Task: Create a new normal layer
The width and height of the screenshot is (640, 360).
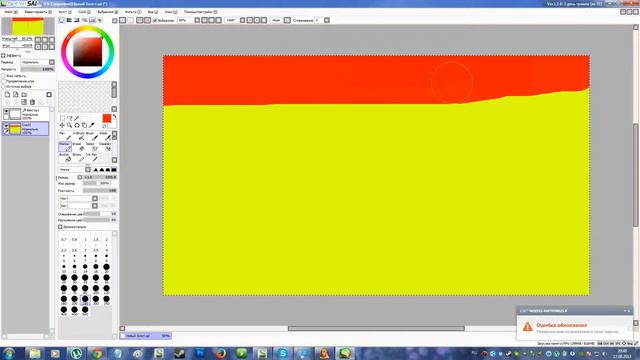Action: click(x=7, y=94)
